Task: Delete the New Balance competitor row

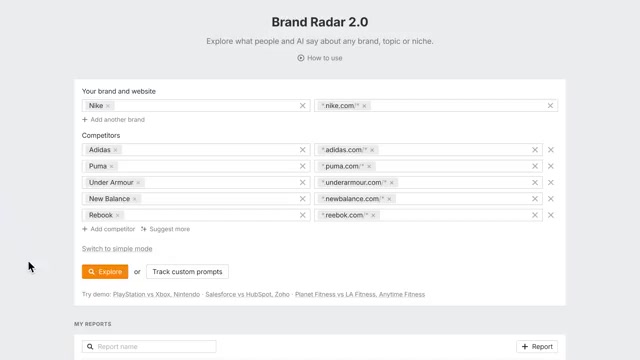Action: [551, 199]
